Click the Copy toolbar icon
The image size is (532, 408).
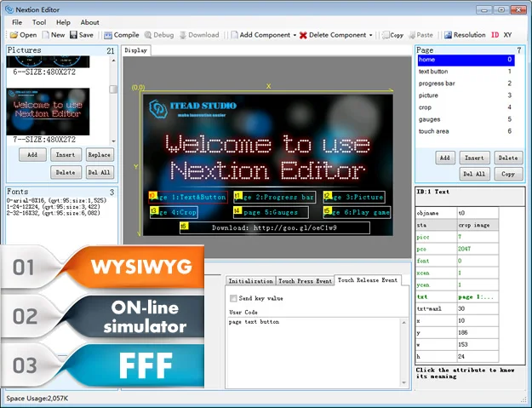click(385, 35)
